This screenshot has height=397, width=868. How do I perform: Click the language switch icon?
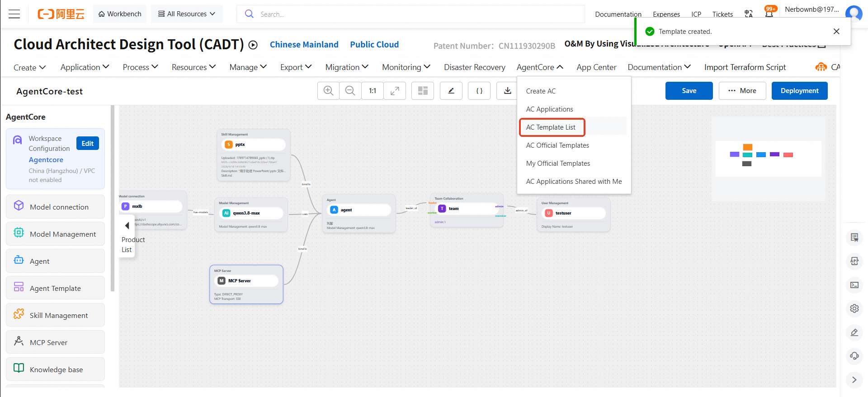[x=749, y=14]
